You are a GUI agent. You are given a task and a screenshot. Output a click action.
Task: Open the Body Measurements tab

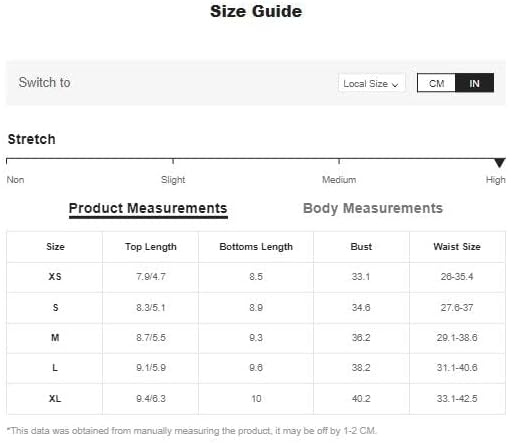point(373,208)
